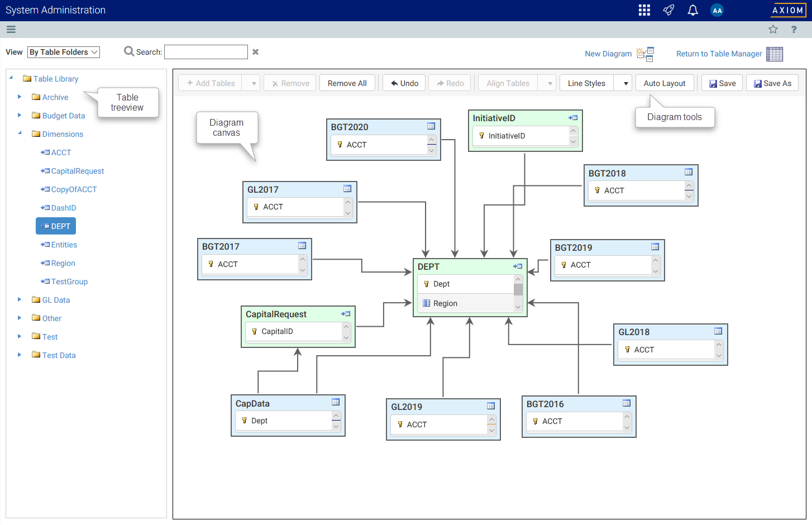Open the hamburger menu icon

(x=11, y=30)
